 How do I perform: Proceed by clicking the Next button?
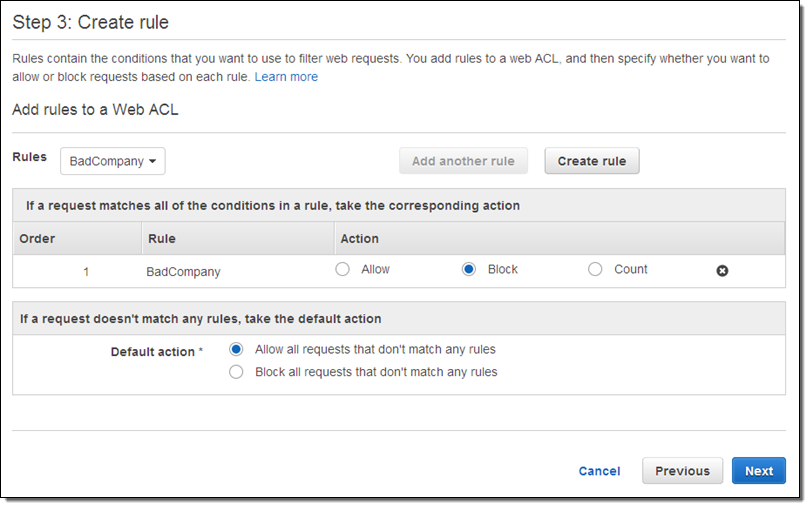758,471
